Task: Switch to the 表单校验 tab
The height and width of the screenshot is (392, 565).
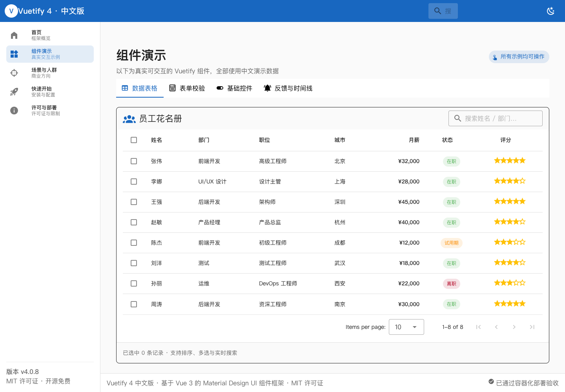Action: point(187,88)
